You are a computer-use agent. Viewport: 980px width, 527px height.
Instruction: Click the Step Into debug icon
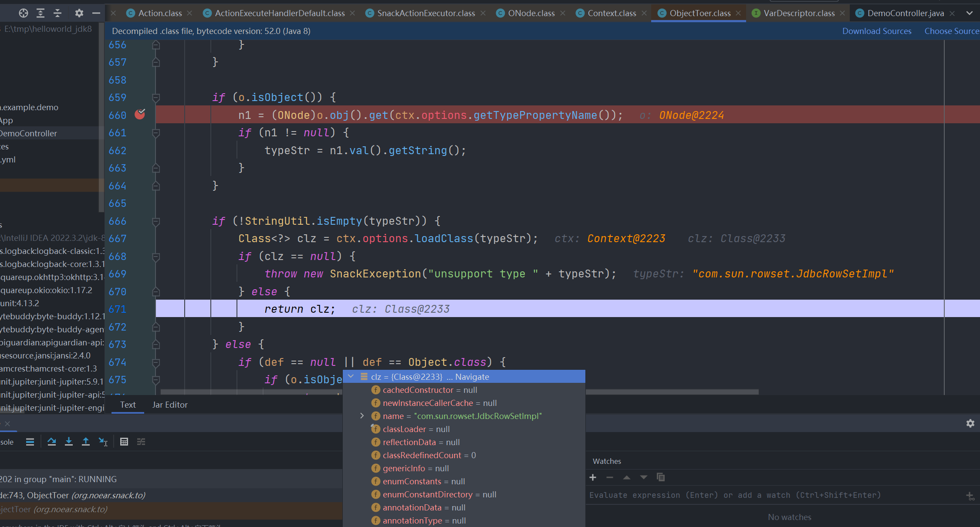tap(68, 442)
